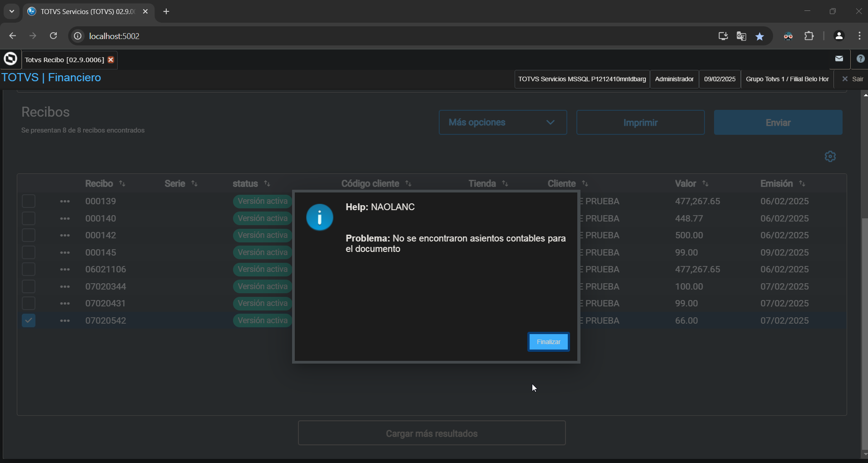Sort by the Recibo column sort icon
The height and width of the screenshot is (463, 868).
coord(122,183)
